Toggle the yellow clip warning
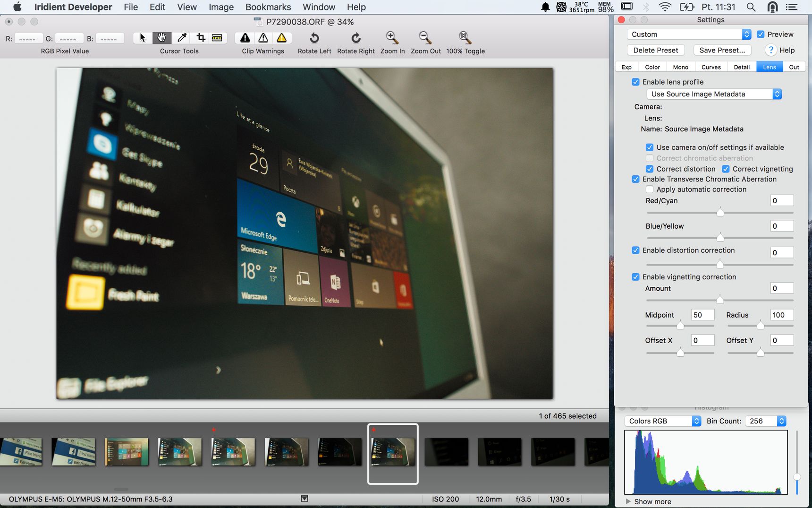The width and height of the screenshot is (812, 508). 281,38
